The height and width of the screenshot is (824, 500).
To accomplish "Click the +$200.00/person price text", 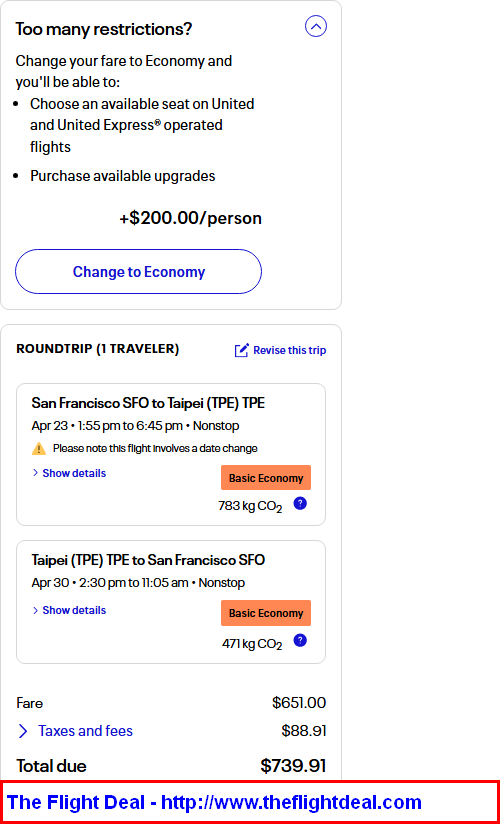I will point(190,218).
